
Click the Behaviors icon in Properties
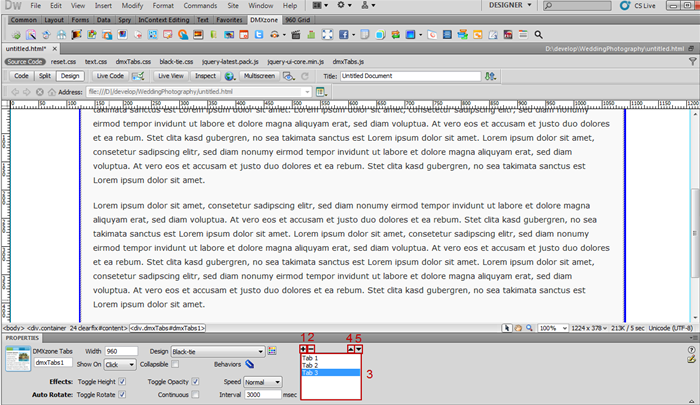(x=248, y=365)
